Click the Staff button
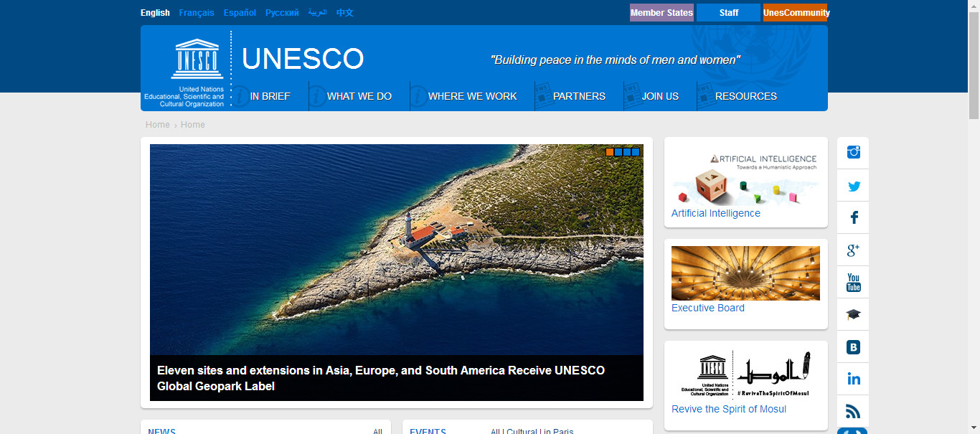Screen dimensions: 980x434 tap(728, 12)
